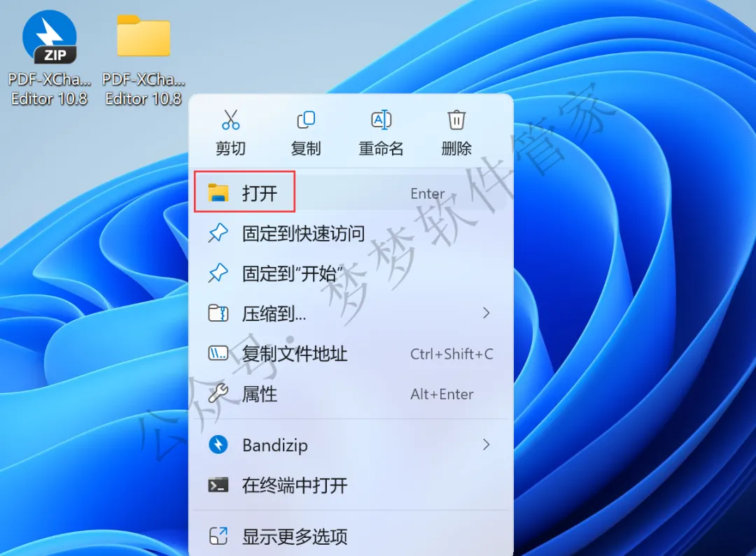Click the 剪切 label
The height and width of the screenshot is (556, 756).
pyautogui.click(x=230, y=148)
